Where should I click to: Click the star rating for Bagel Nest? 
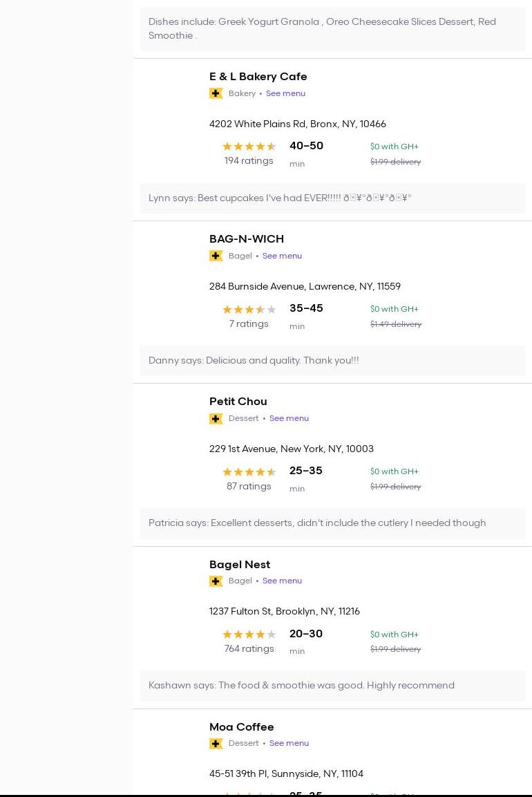(x=249, y=635)
